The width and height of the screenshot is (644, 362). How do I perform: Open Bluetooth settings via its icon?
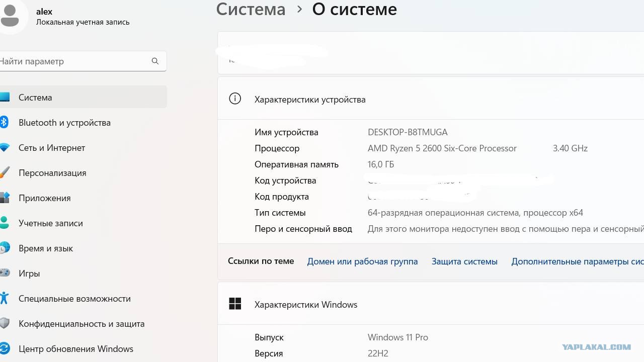click(4, 122)
